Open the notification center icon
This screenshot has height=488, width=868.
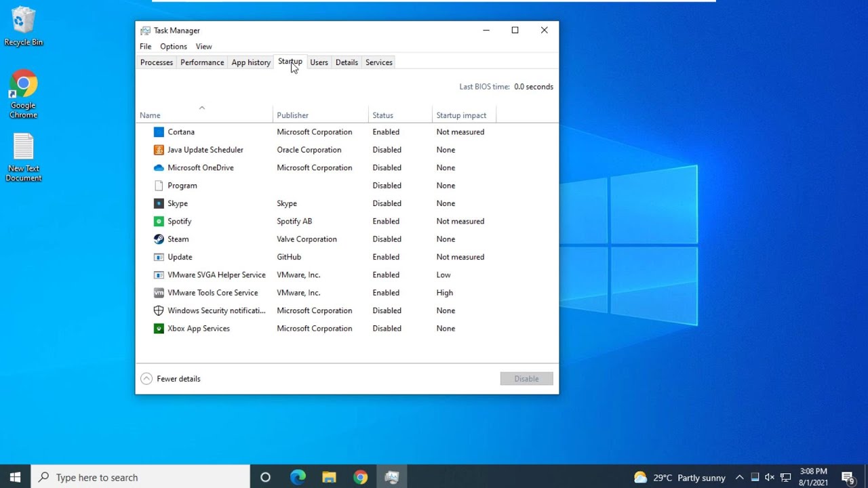tap(847, 477)
